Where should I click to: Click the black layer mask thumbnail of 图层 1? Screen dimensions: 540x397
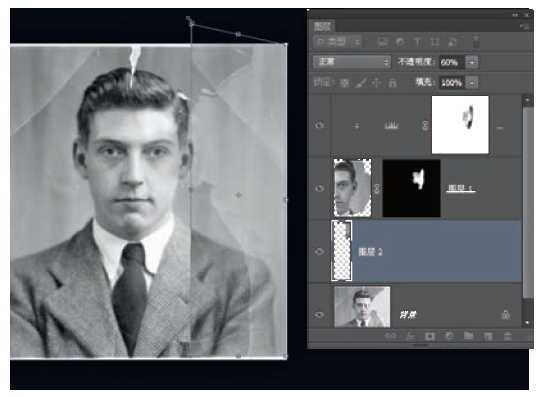click(411, 188)
